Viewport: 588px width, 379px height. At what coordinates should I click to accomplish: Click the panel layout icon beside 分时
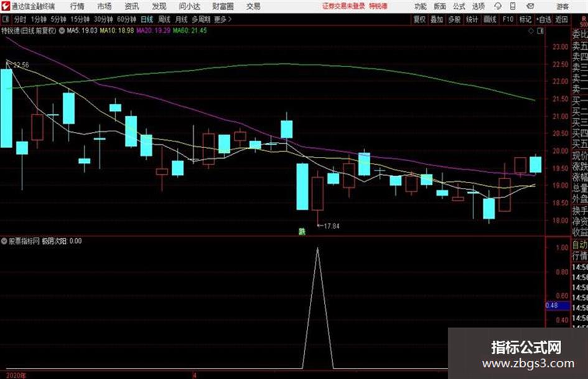click(x=5, y=19)
